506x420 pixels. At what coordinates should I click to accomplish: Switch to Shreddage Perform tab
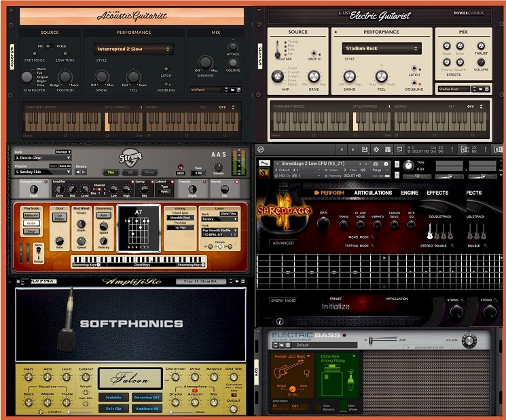[x=329, y=193]
